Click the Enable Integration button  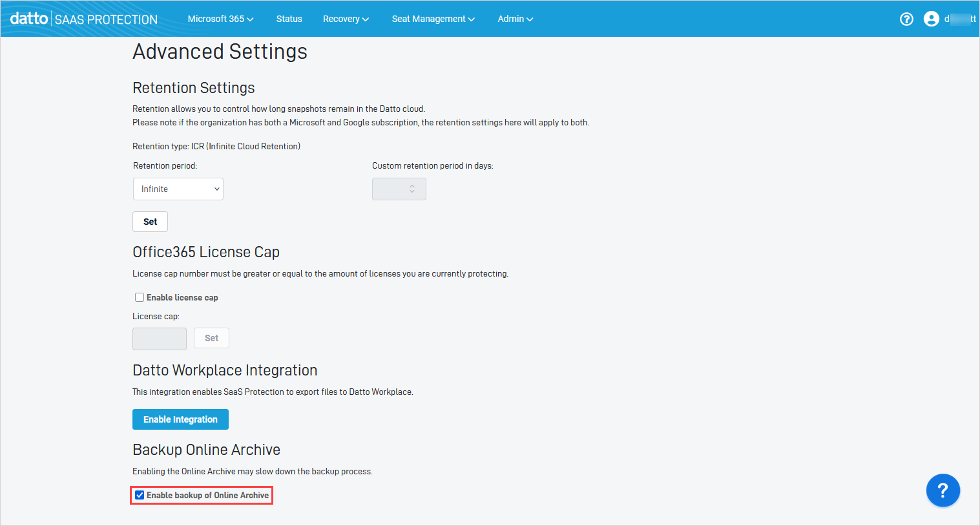pos(180,419)
